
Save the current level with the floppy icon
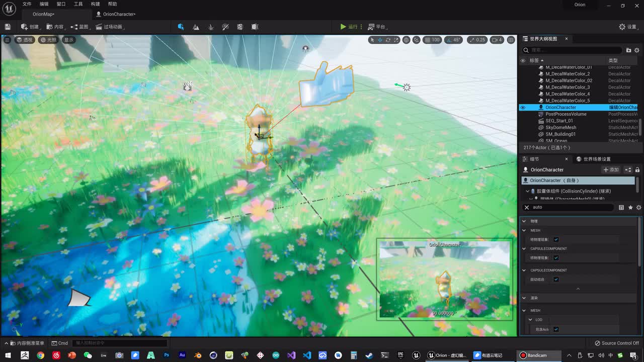(x=8, y=27)
